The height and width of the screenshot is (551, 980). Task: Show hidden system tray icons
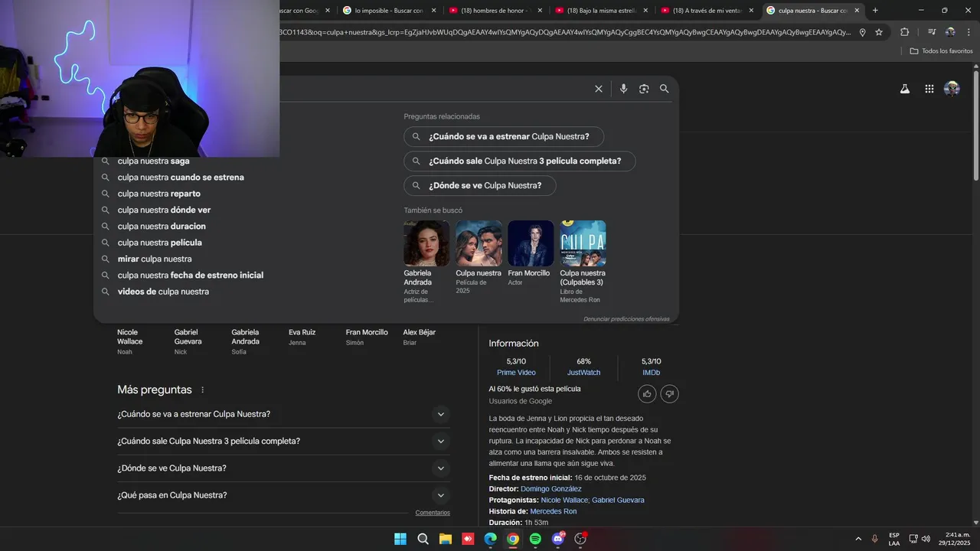(x=857, y=539)
